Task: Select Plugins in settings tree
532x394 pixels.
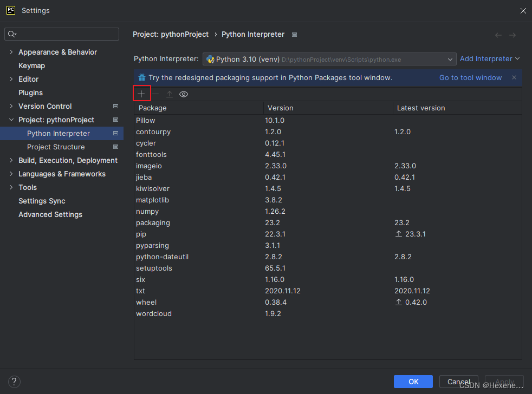Action: [30, 93]
